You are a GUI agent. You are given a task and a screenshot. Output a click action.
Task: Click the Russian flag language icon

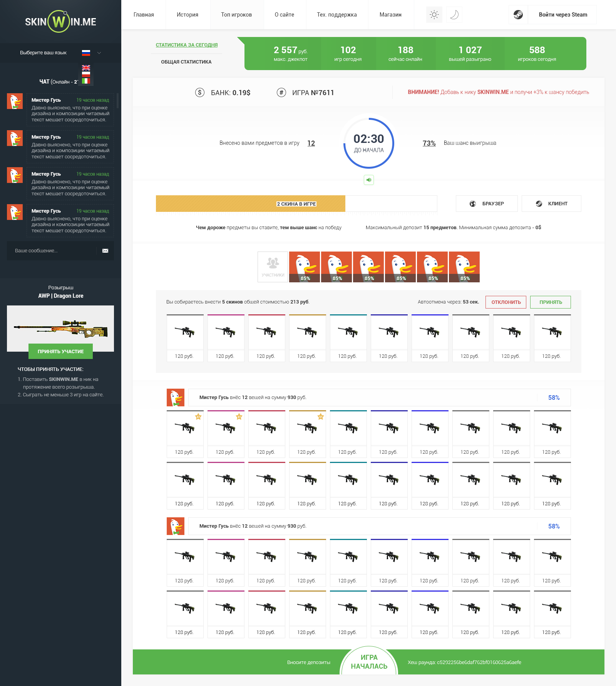[x=86, y=53]
